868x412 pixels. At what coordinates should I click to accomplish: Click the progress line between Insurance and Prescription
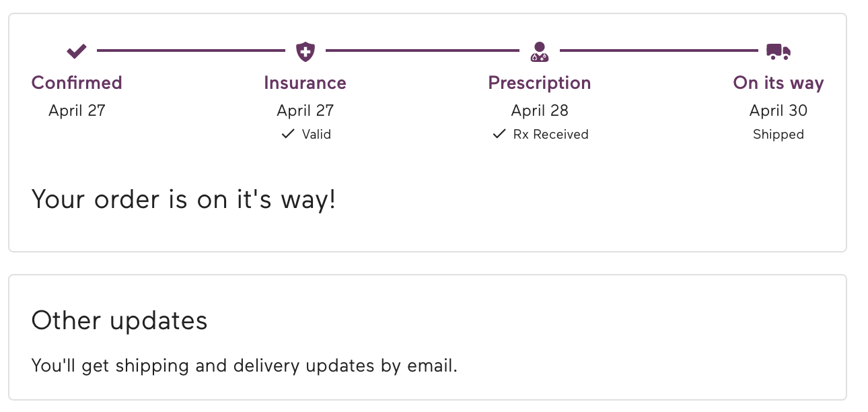point(423,50)
